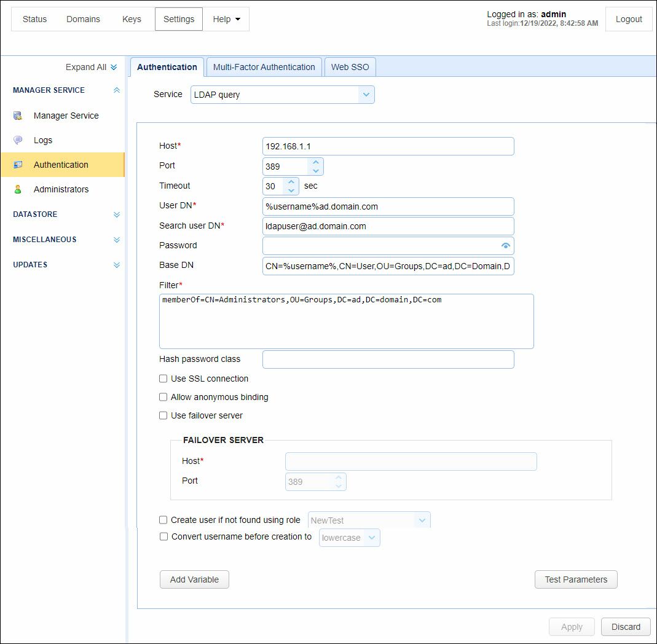The width and height of the screenshot is (657, 644).
Task: Show password with the eye icon
Action: pyautogui.click(x=506, y=246)
